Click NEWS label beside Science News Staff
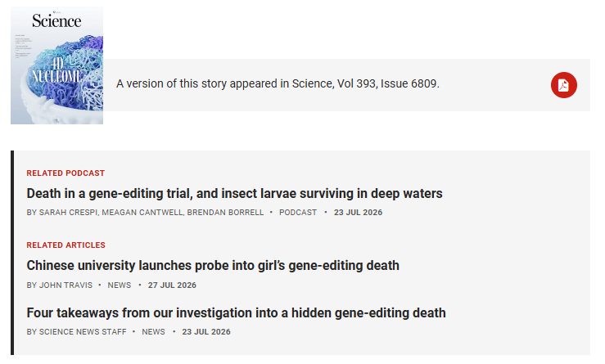Screen dimensions: 605x364 tap(153, 331)
